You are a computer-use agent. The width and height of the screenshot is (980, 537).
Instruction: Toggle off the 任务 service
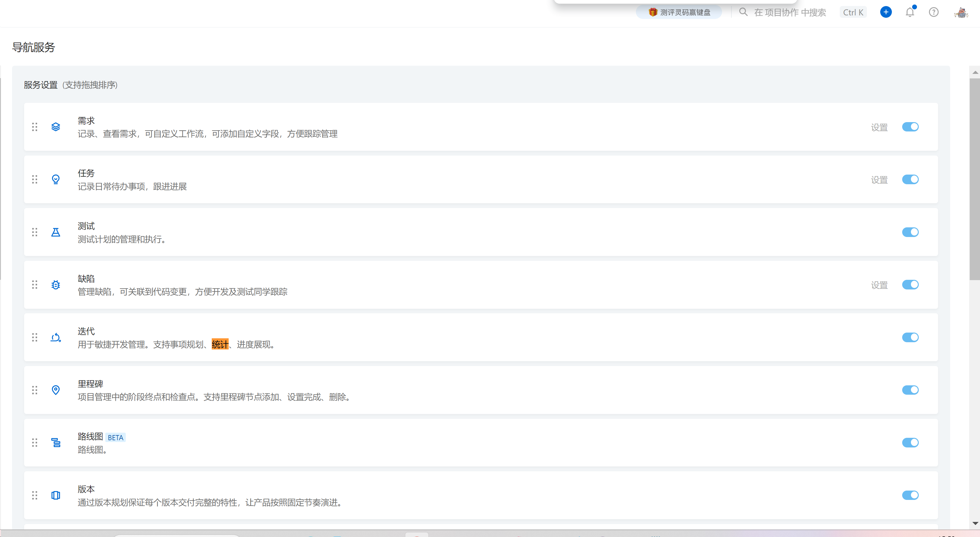click(910, 179)
